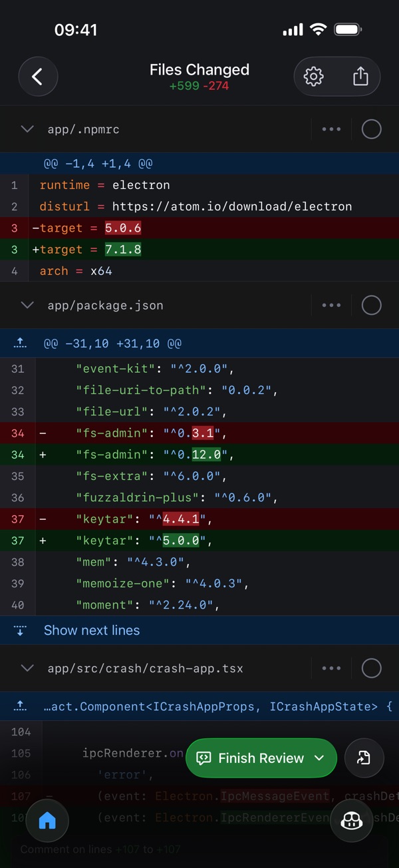
Task: Select the file-uri-to-path line
Action: 199,390
